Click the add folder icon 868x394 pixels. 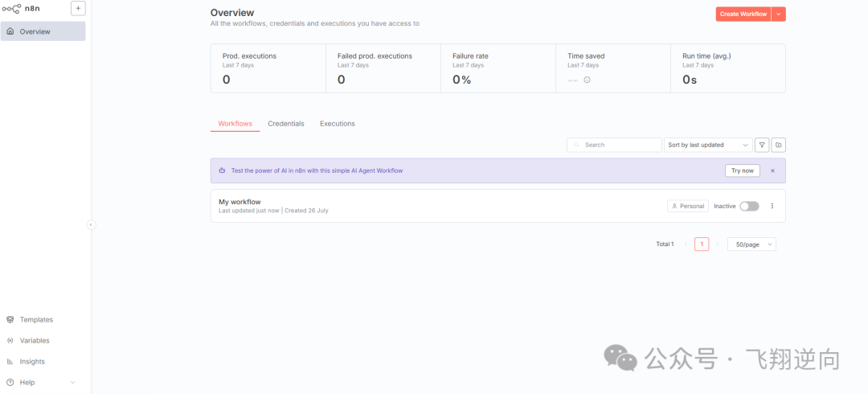click(x=778, y=145)
